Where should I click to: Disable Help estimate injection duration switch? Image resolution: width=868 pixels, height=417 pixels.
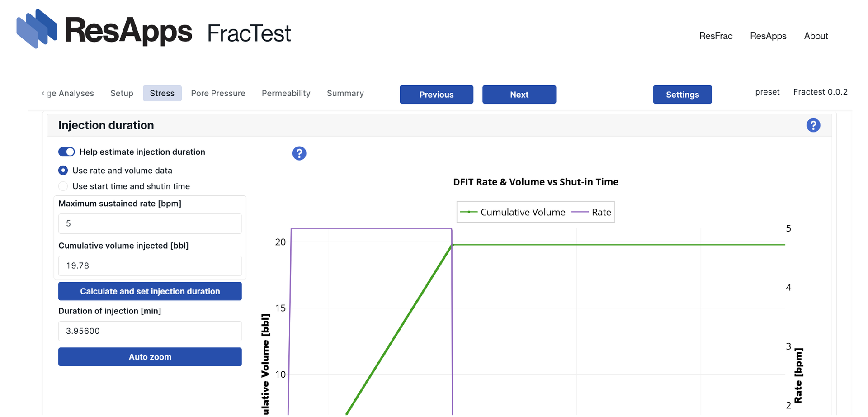[x=66, y=152]
